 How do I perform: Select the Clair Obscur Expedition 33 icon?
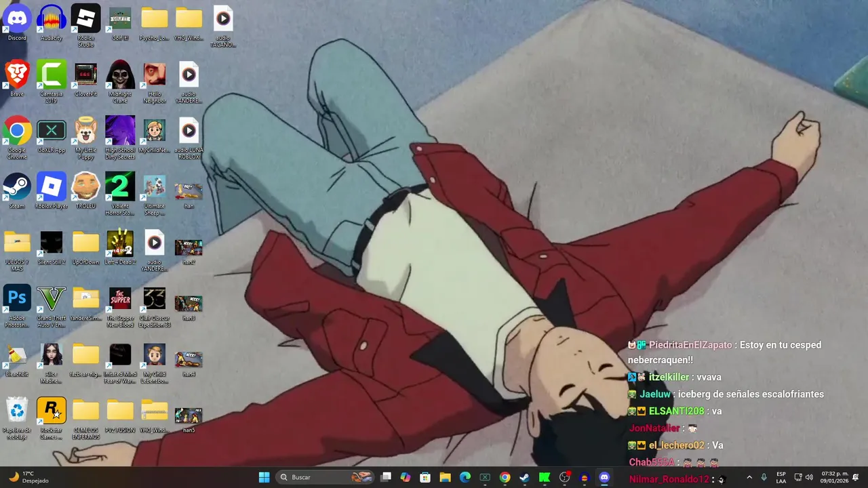coord(154,306)
